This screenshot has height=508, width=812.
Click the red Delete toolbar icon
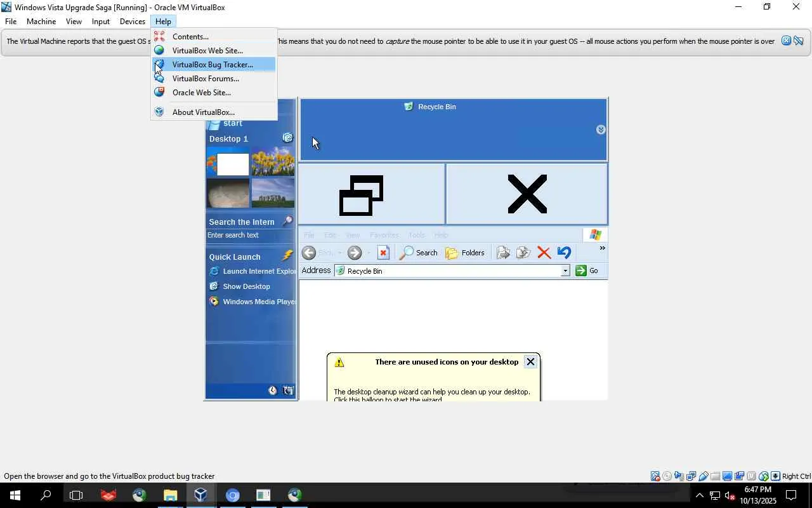click(544, 253)
